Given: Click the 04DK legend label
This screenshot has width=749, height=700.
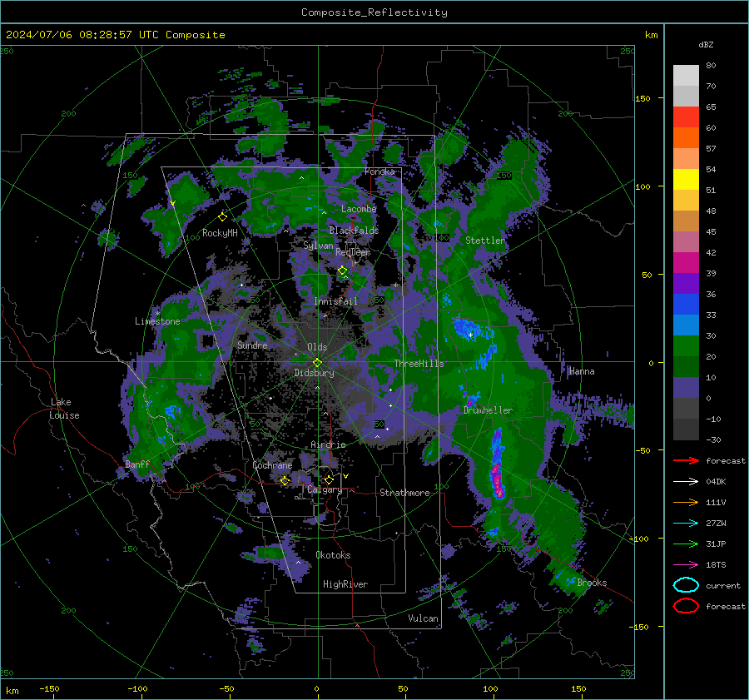Looking at the screenshot, I should 716,482.
